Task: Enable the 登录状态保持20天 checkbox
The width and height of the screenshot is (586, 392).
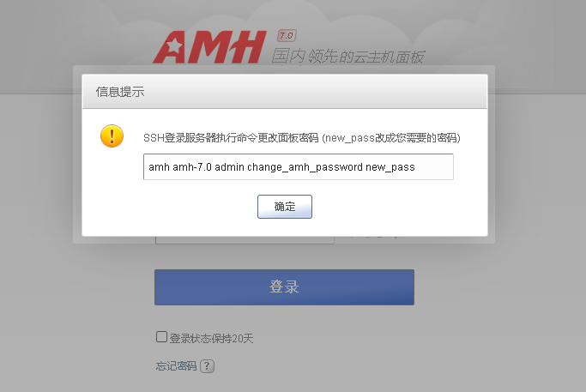Action: click(161, 337)
